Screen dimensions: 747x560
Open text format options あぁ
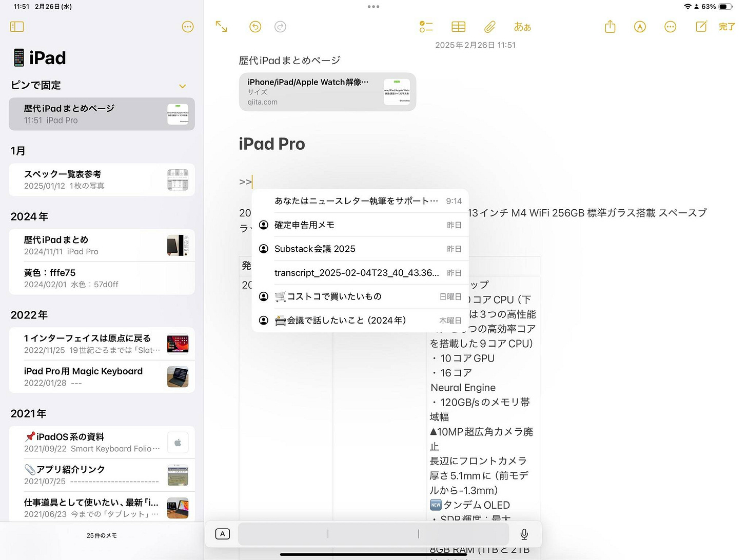coord(522,27)
